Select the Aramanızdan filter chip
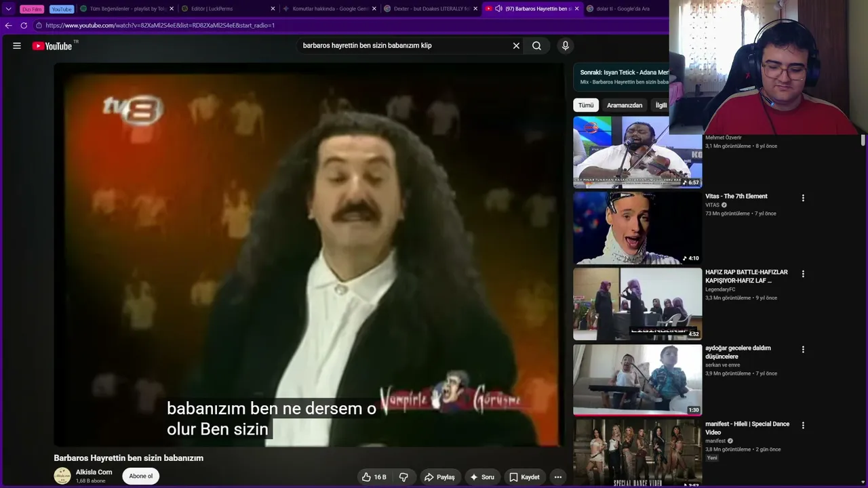 coord(625,105)
